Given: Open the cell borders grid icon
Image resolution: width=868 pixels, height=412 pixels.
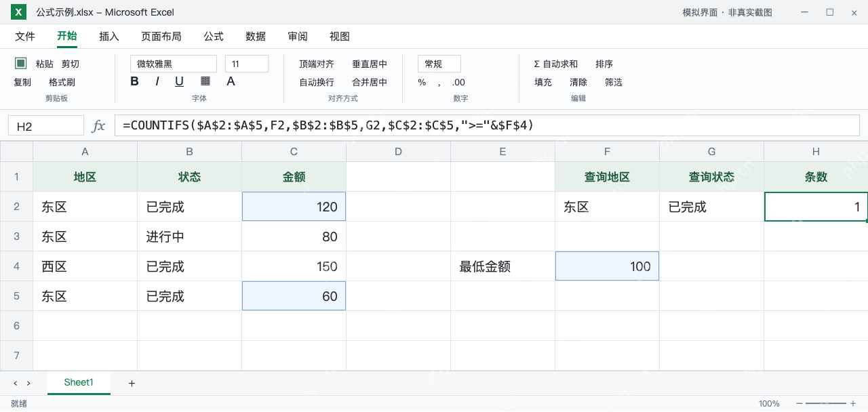Looking at the screenshot, I should point(205,81).
